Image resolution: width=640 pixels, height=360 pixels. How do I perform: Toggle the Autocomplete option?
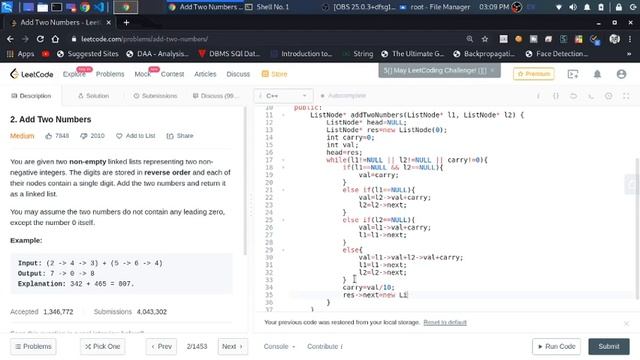point(343,96)
